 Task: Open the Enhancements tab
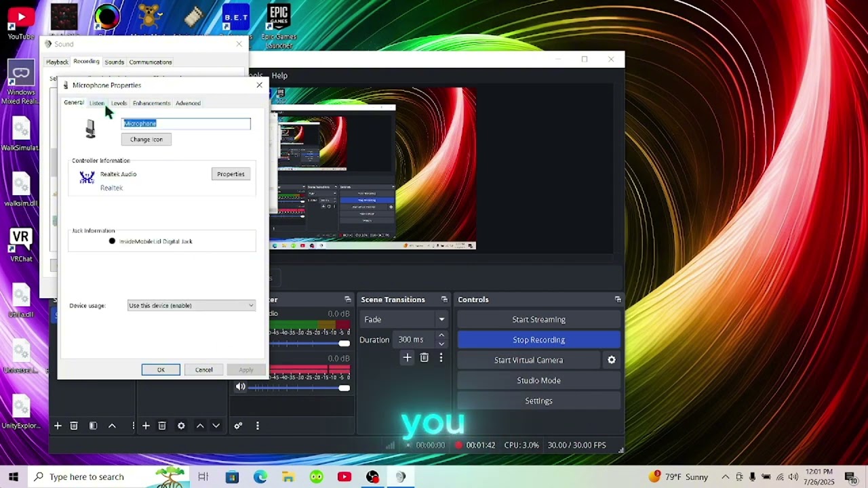click(x=151, y=103)
